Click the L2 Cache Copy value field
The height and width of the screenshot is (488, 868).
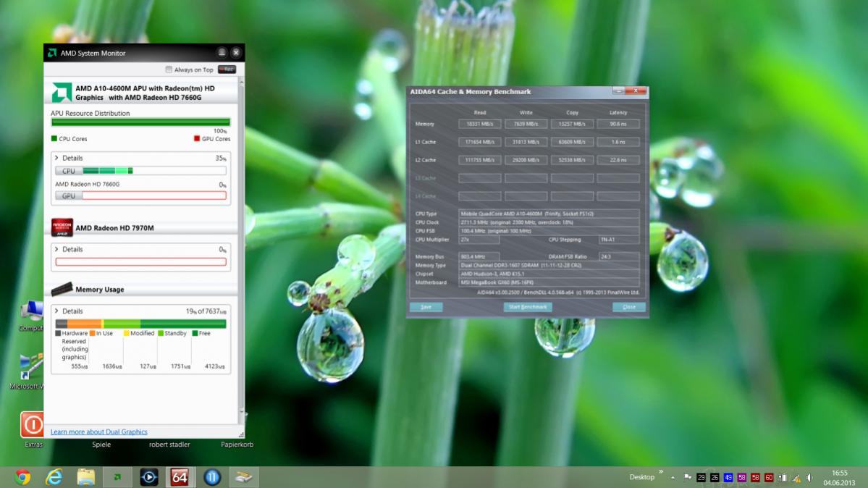[572, 160]
